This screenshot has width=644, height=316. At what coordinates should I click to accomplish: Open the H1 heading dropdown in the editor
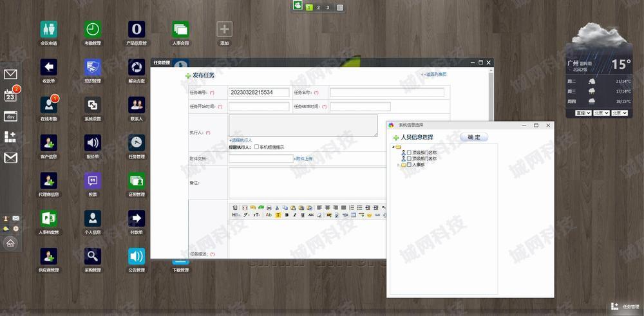(x=236, y=215)
